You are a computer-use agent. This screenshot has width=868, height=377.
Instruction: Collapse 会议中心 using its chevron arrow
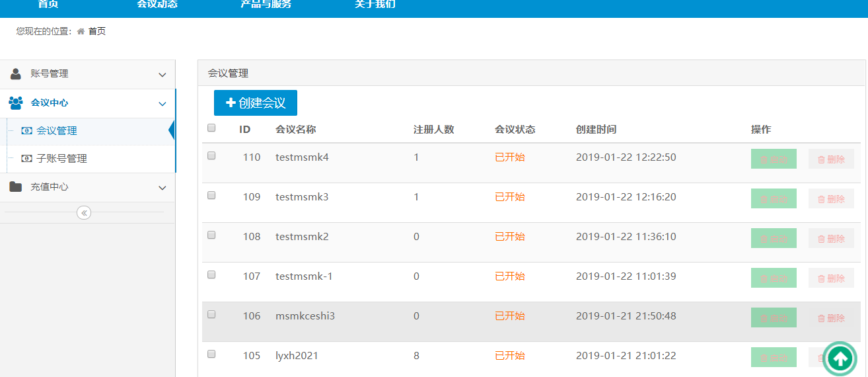click(162, 104)
